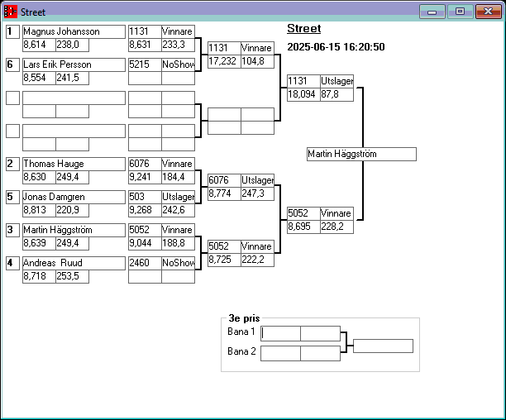This screenshot has height=420, width=506.
Task: Select the Jonas Damgren name field
Action: click(x=74, y=197)
